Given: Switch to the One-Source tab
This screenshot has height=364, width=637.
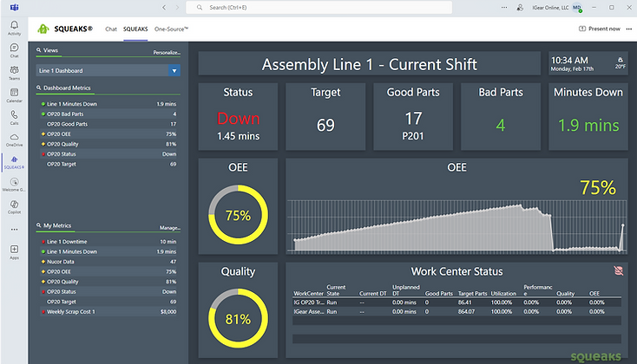Looking at the screenshot, I should pos(172,29).
